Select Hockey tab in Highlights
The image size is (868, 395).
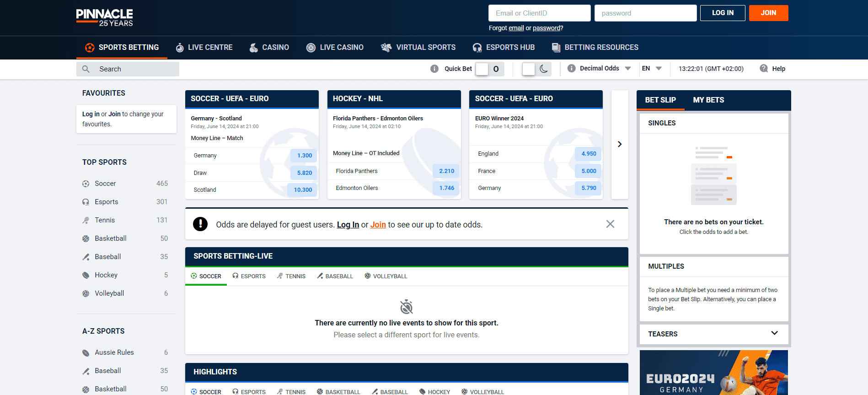(434, 392)
